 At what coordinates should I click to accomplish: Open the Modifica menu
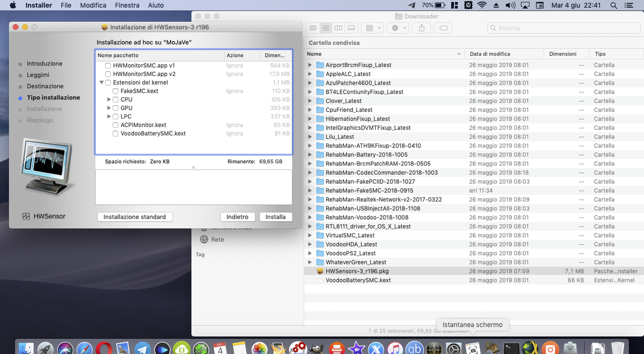click(93, 5)
